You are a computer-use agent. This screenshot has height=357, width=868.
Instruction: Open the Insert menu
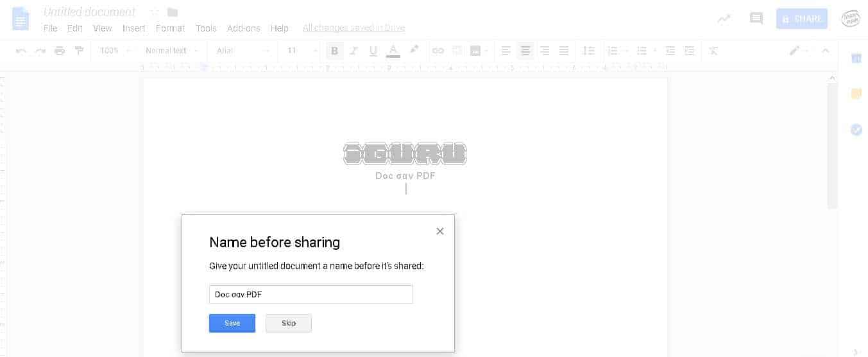[x=134, y=28]
